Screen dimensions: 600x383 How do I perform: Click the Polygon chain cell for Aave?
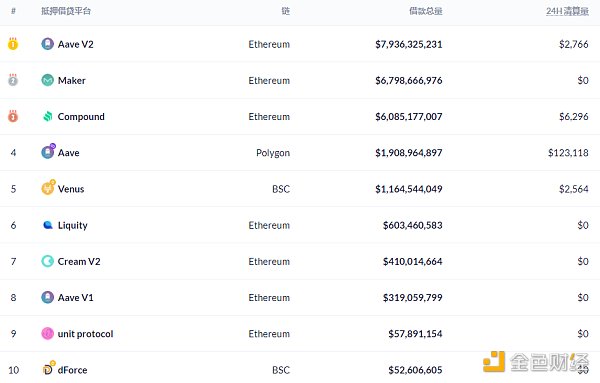pos(273,153)
